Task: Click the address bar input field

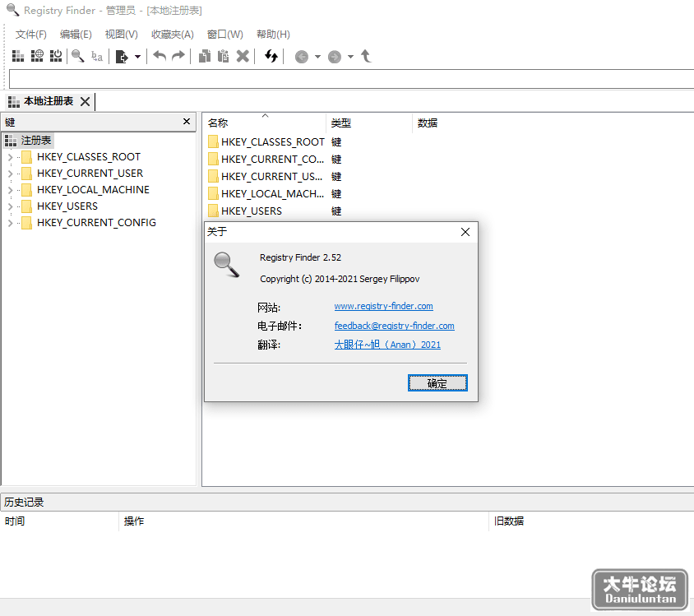Action: coord(351,79)
